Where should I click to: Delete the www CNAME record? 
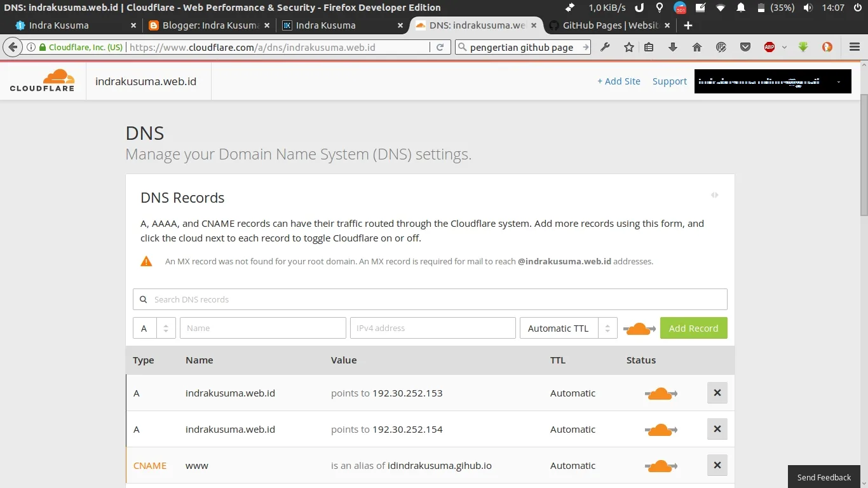pyautogui.click(x=717, y=465)
